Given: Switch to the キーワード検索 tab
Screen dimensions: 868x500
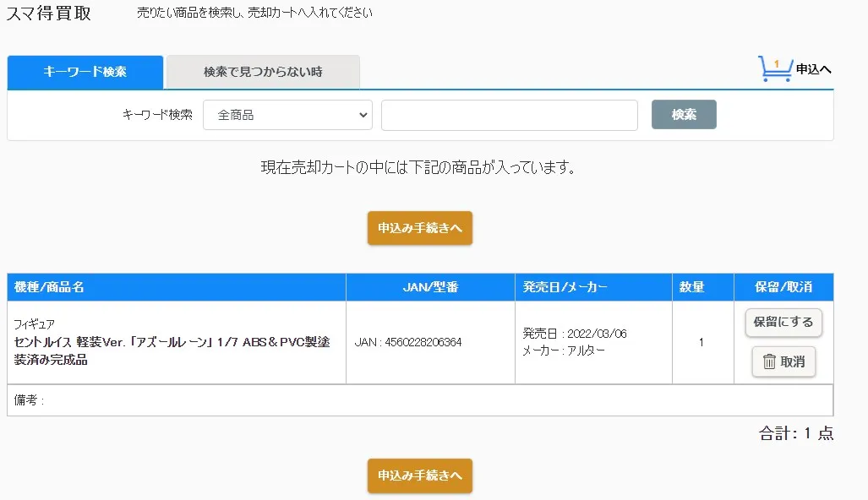Looking at the screenshot, I should pyautogui.click(x=85, y=73).
